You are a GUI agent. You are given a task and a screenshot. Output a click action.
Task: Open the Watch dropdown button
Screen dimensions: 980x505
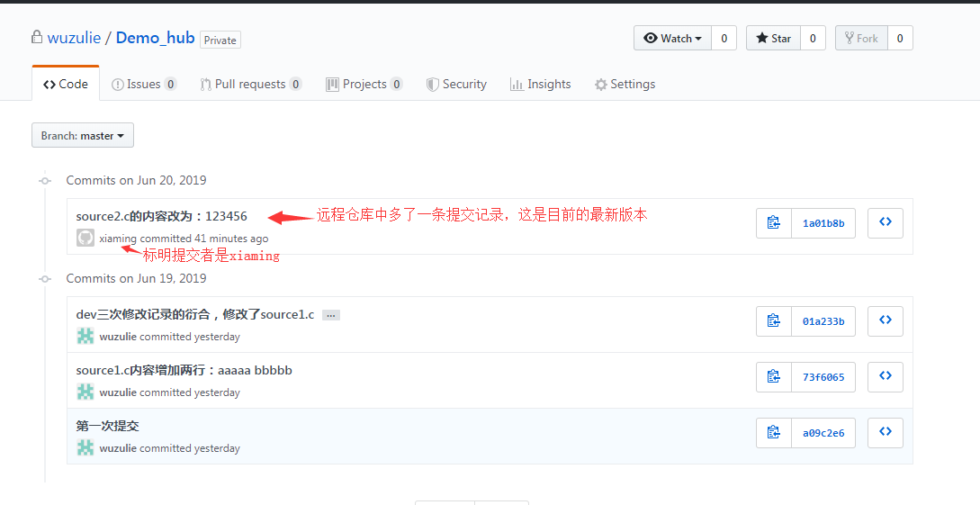click(672, 38)
